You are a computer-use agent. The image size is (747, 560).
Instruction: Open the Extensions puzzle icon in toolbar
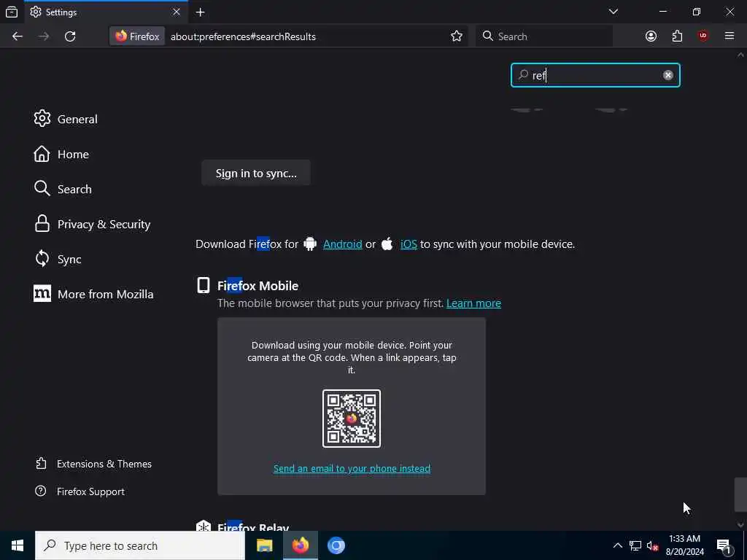677,36
